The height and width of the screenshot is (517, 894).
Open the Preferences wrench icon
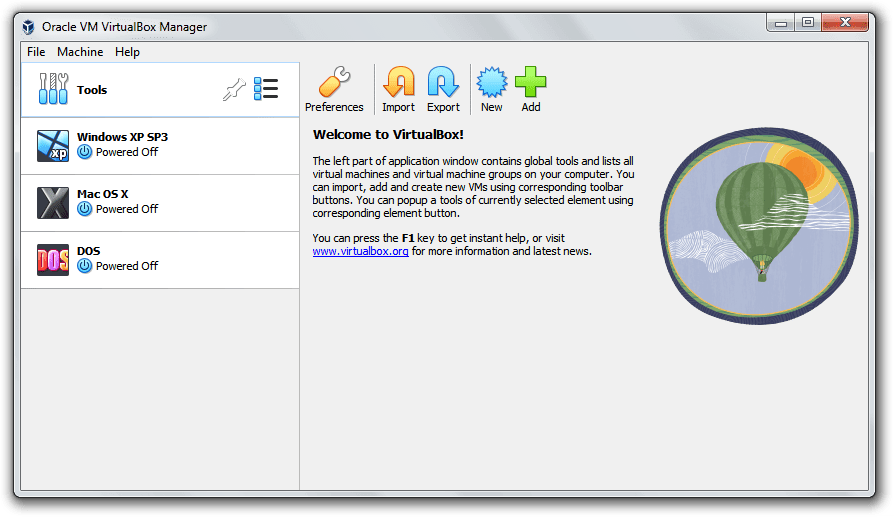(x=334, y=82)
